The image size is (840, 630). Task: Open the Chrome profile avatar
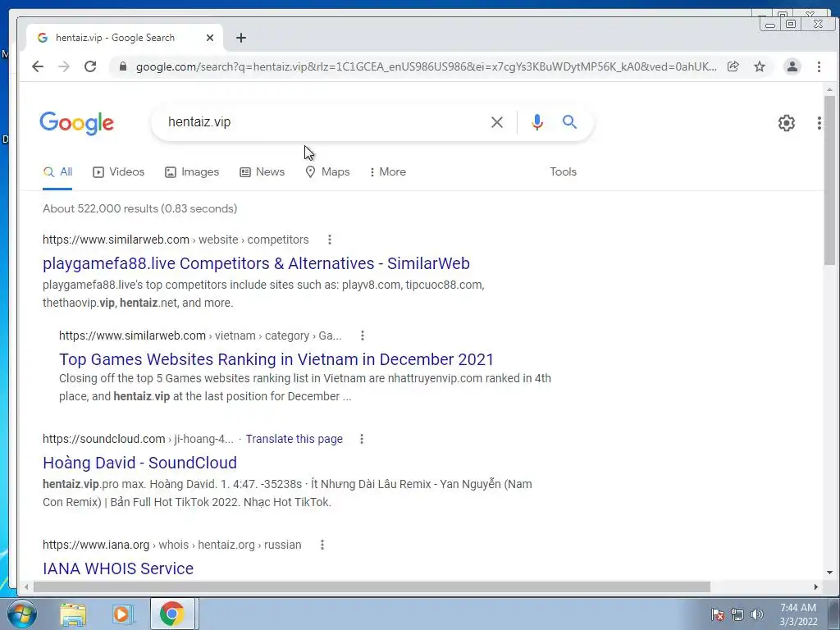[x=792, y=66]
